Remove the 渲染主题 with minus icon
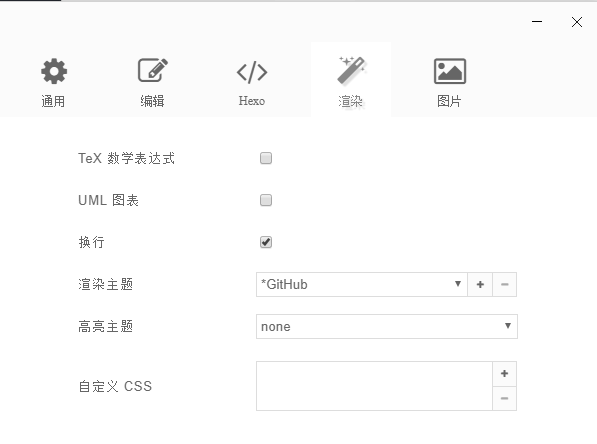 point(504,284)
